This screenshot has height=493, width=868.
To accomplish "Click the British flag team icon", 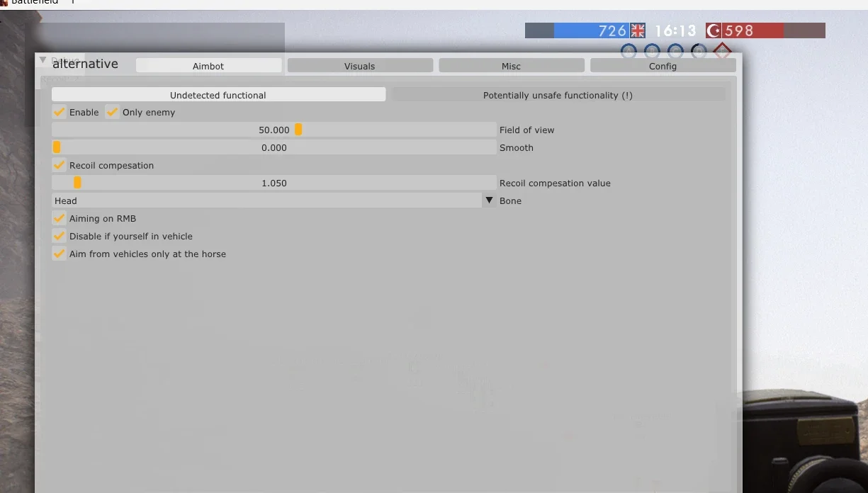I will click(x=638, y=30).
